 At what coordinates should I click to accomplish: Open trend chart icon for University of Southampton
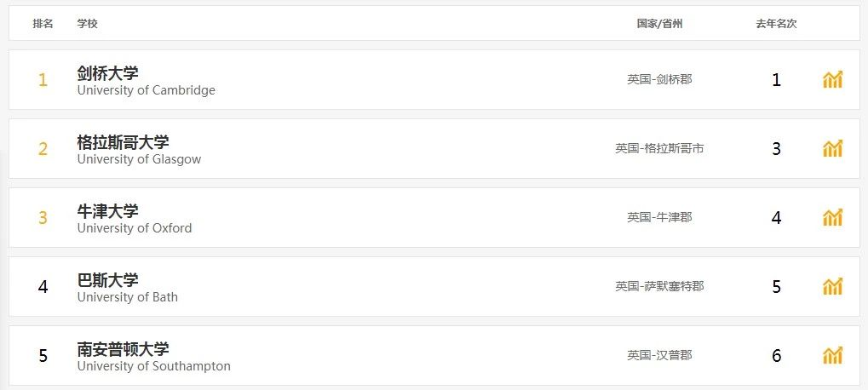click(x=832, y=356)
